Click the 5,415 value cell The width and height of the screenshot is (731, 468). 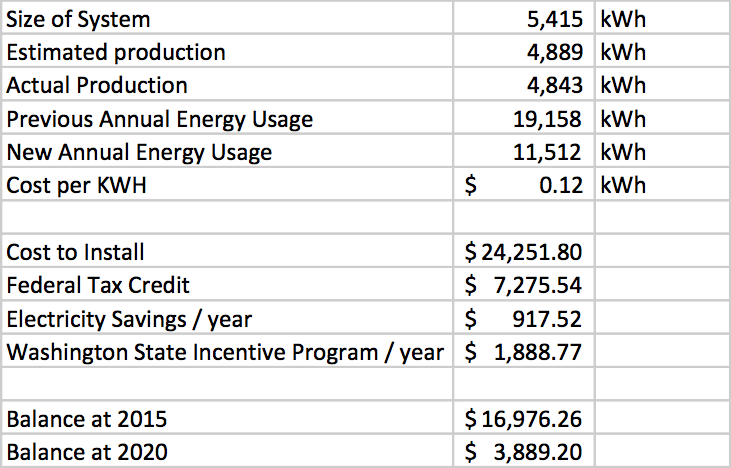524,19
